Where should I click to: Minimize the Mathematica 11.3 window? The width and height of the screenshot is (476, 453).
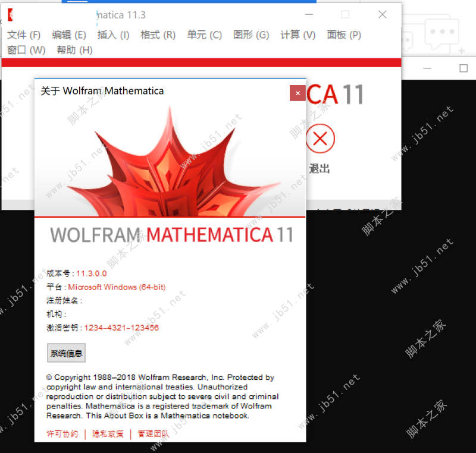click(x=309, y=14)
